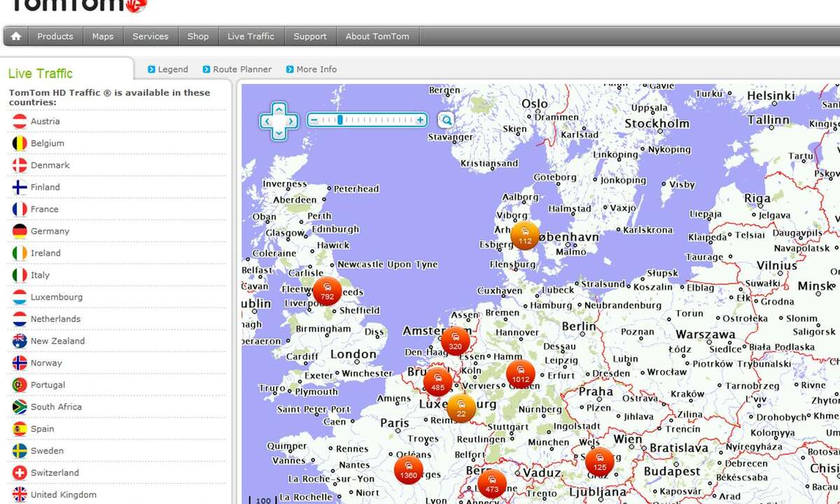840x504 pixels.
Task: Pan the map up arrow
Action: (279, 109)
